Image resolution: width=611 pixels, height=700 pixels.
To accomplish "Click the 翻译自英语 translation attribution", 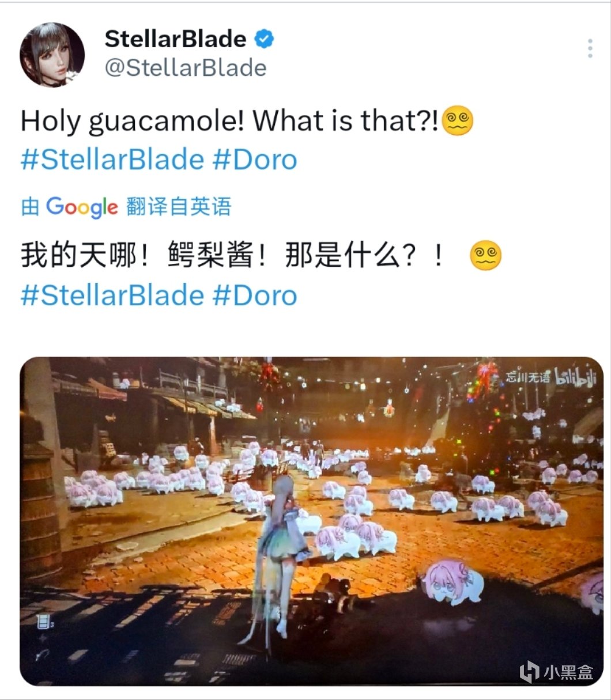I will point(179,206).
